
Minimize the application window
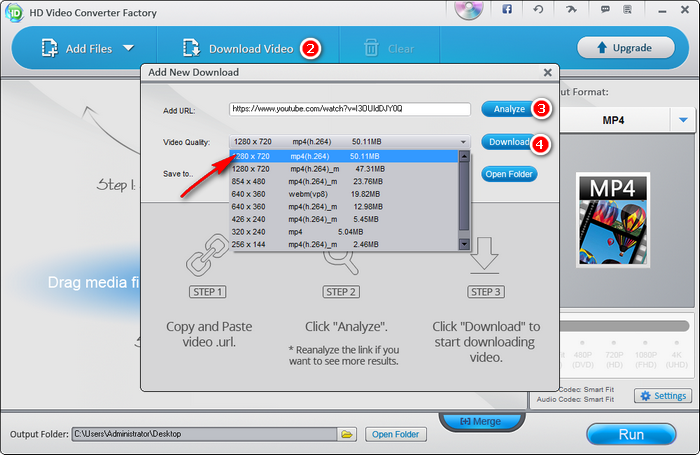(662, 11)
